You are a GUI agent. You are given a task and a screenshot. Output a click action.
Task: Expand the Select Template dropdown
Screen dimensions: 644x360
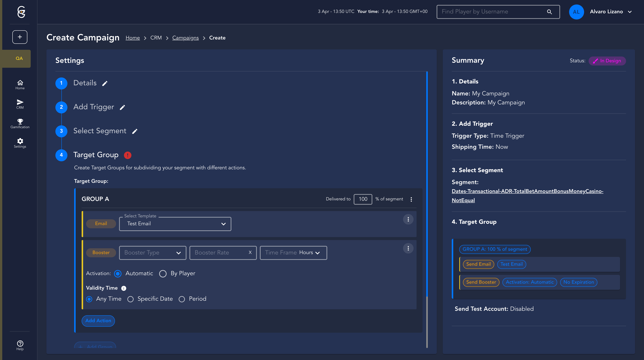pos(175,224)
